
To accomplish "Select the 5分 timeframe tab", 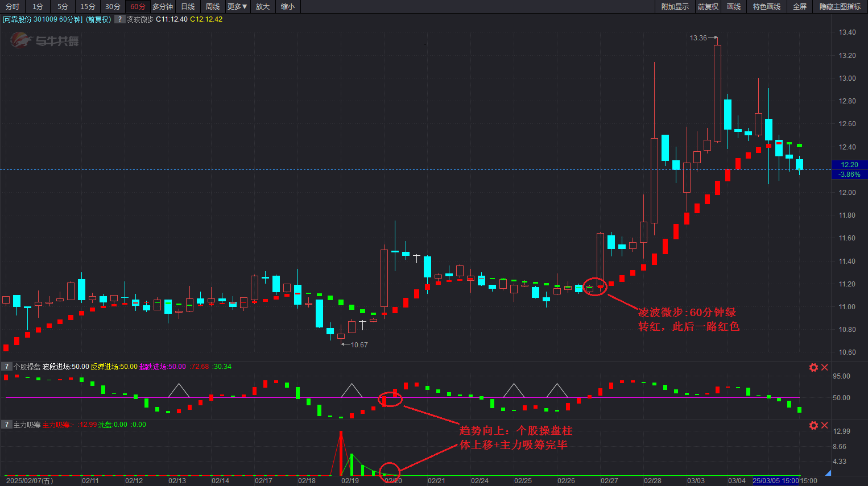I will (x=63, y=7).
